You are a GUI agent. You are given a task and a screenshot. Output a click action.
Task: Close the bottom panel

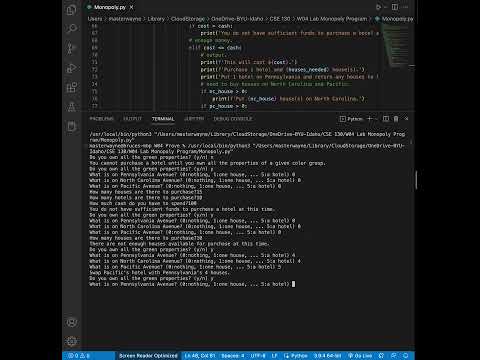(x=406, y=119)
